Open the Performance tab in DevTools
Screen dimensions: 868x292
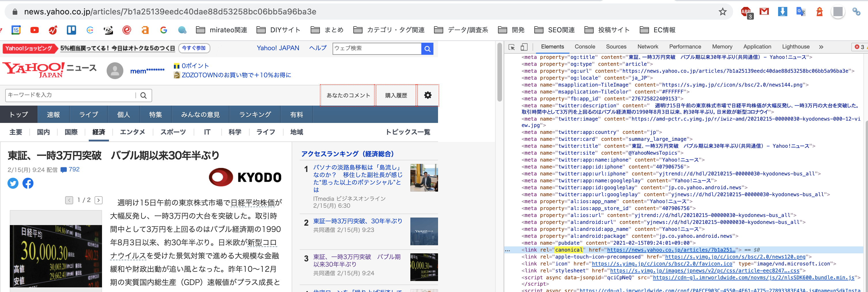pos(685,47)
